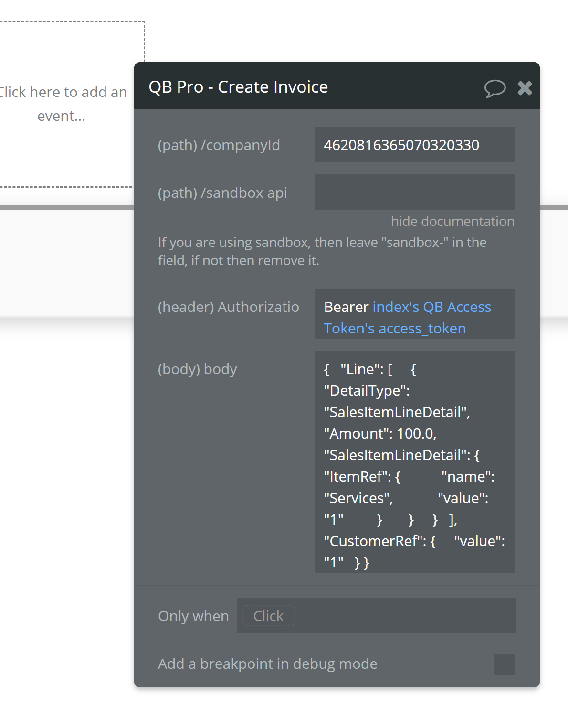
Task: Edit the companyId path value field
Action: [414, 145]
